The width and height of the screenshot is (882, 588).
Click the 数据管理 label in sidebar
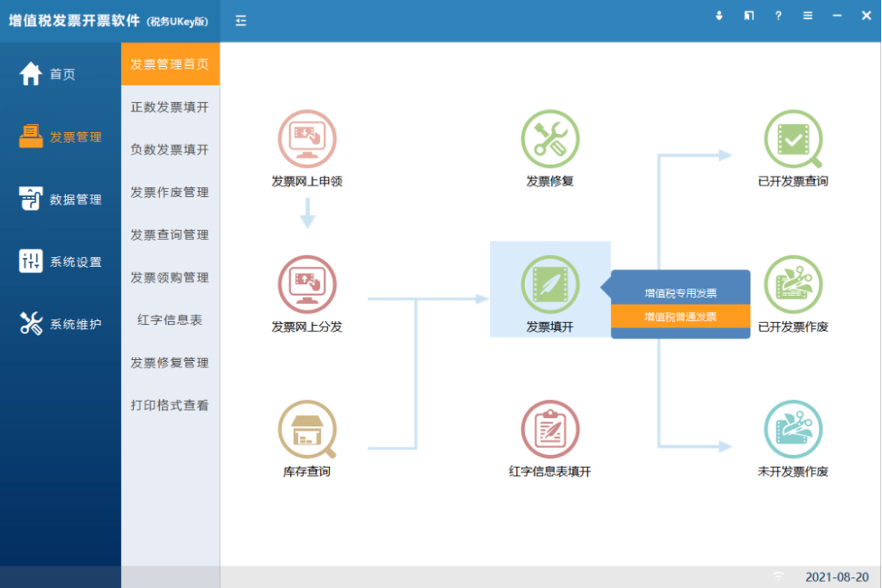pyautogui.click(x=75, y=199)
